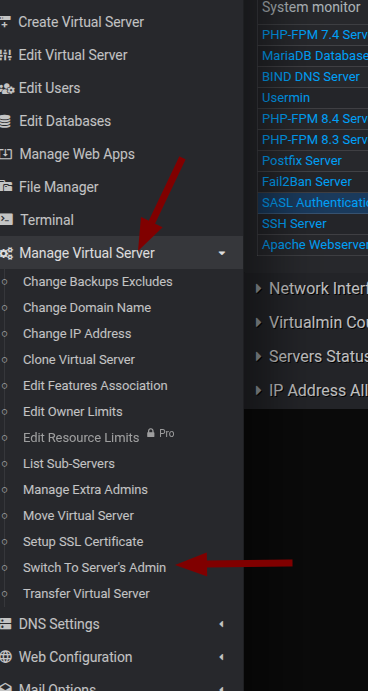The height and width of the screenshot is (691, 368).
Task: Open the BIND DNS Server link
Action: pyautogui.click(x=311, y=77)
